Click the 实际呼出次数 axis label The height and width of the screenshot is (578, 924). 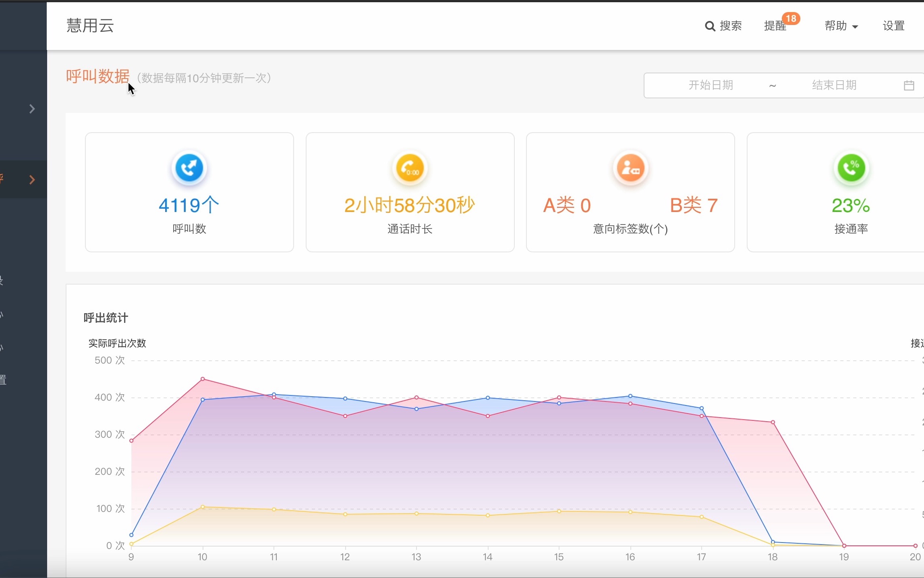point(117,343)
